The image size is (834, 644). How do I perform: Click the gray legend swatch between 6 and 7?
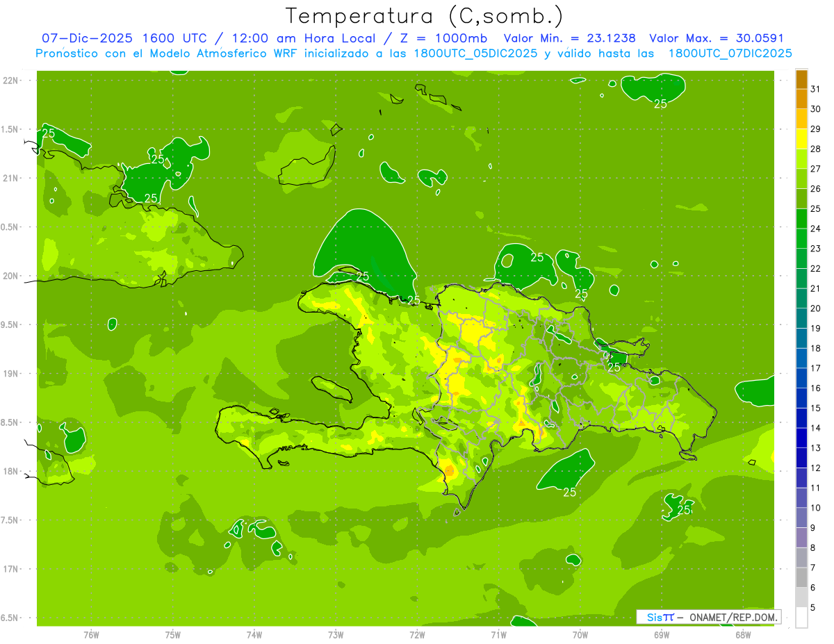(x=801, y=577)
